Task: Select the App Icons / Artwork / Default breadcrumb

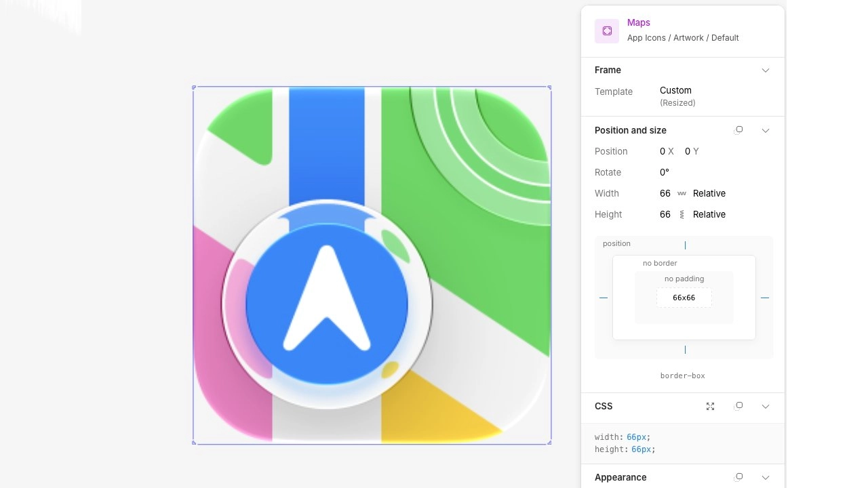Action: (x=683, y=38)
